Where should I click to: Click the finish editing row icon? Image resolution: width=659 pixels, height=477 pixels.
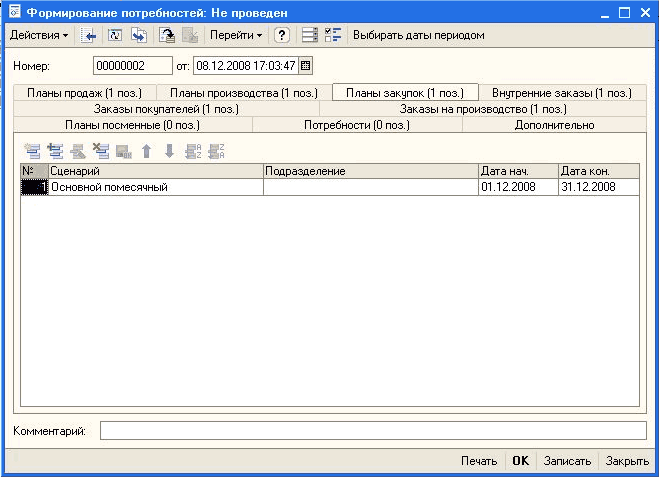point(124,151)
